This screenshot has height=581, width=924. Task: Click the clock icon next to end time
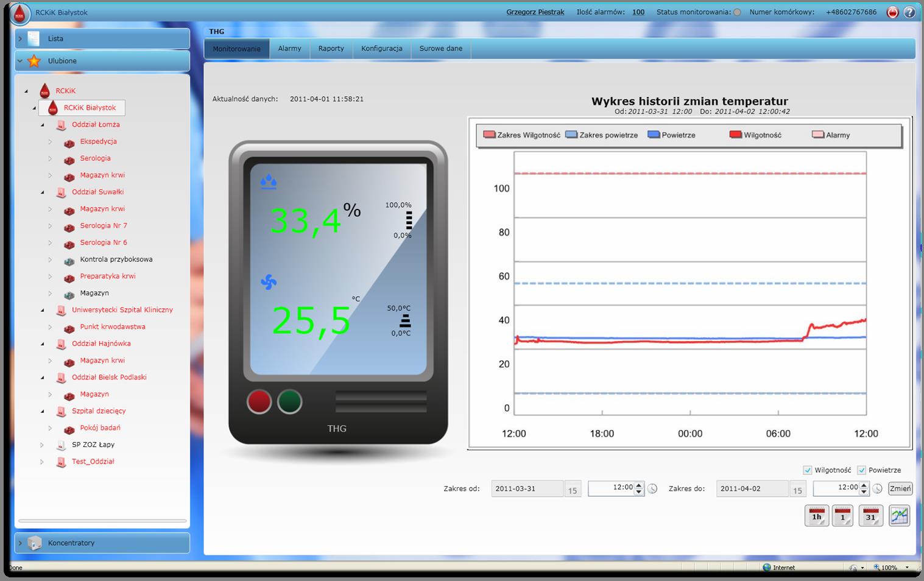pyautogui.click(x=877, y=488)
